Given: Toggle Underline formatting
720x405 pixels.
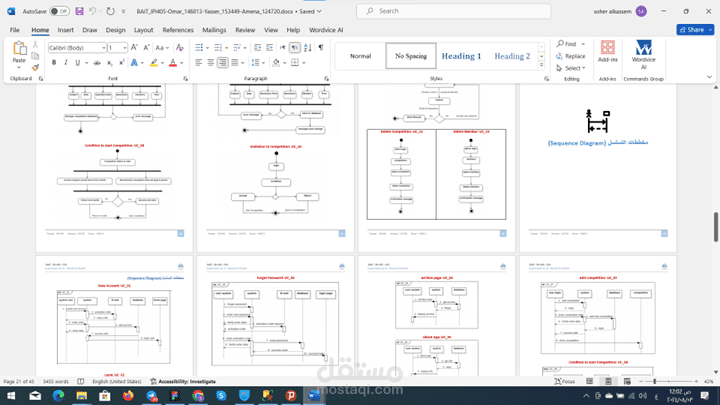Looking at the screenshot, I should coord(77,62).
